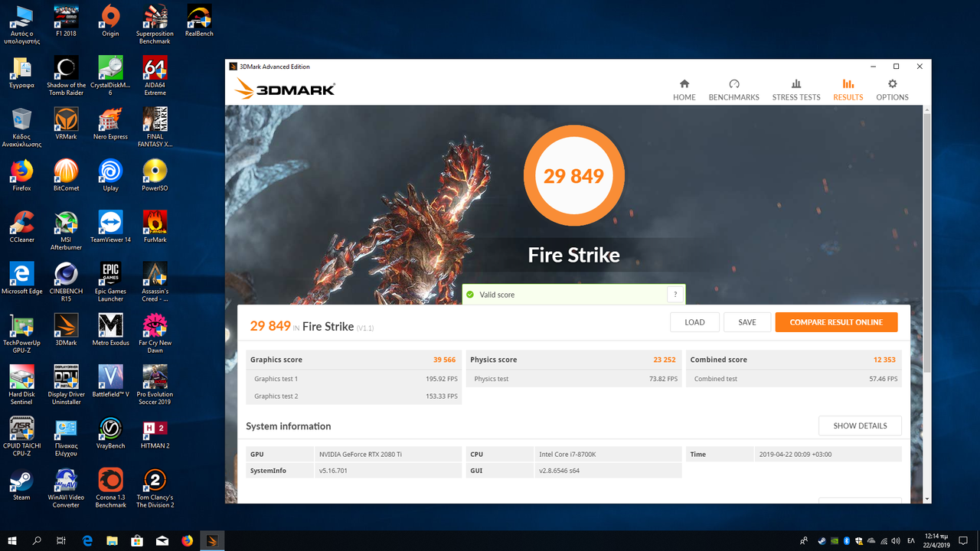This screenshot has height=551, width=980.
Task: Select the Hard Disk Sentinel icon
Action: 21,385
